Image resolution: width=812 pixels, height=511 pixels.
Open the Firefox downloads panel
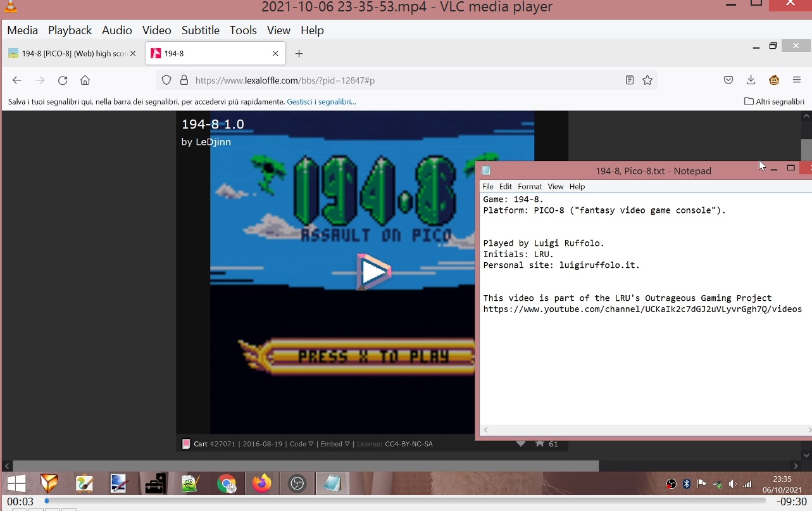[x=751, y=80]
